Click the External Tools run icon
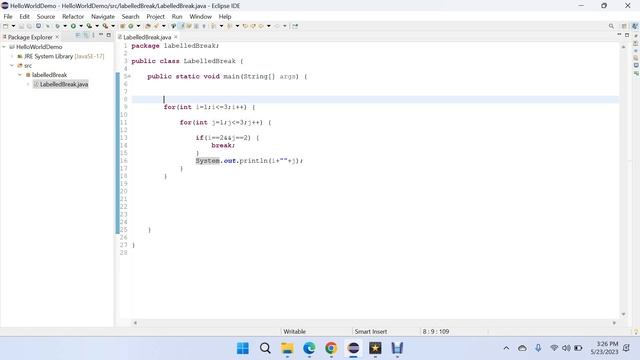This screenshot has height=360, width=640. pyautogui.click(x=105, y=26)
